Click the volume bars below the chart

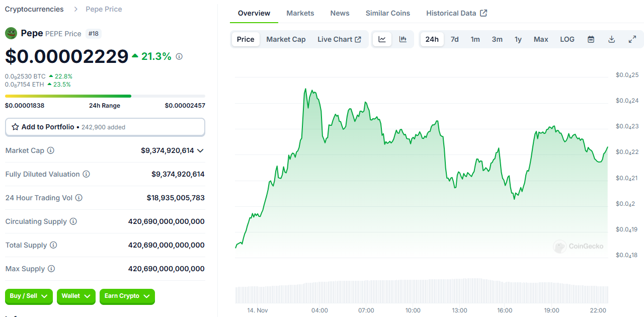(422, 291)
